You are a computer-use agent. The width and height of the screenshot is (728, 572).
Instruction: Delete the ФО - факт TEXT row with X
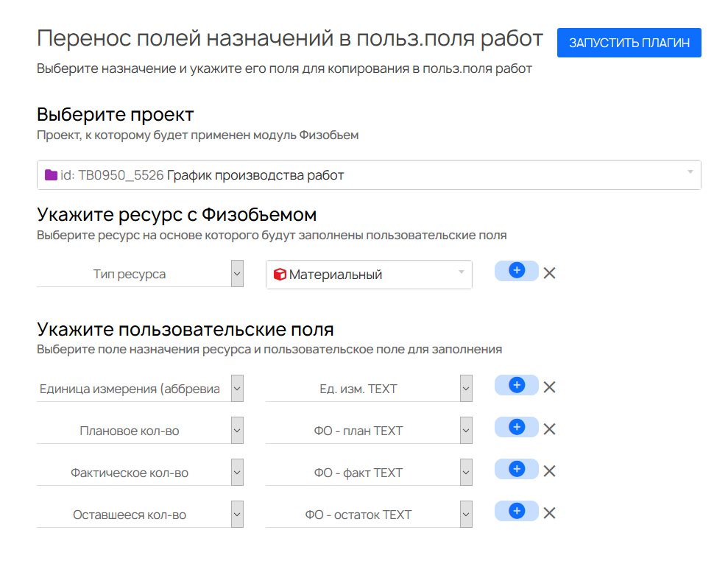[550, 471]
